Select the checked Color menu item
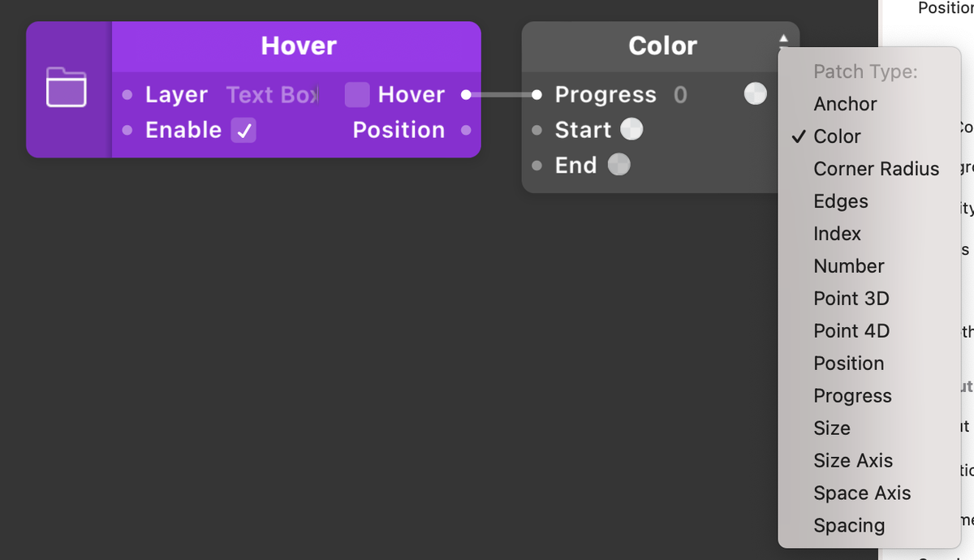 (x=837, y=136)
